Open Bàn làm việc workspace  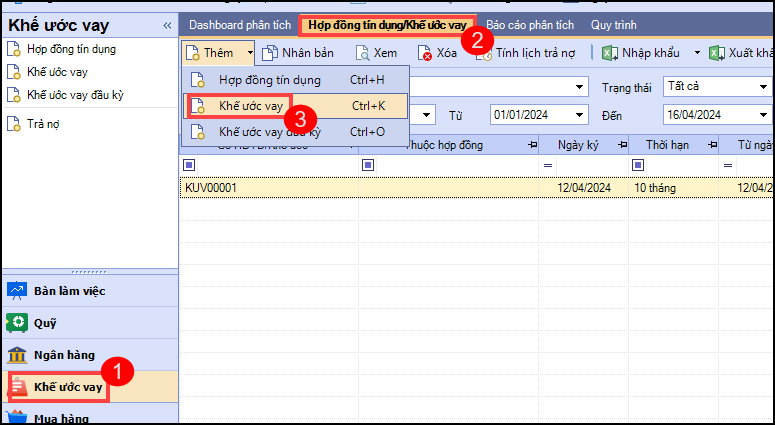[x=68, y=290]
